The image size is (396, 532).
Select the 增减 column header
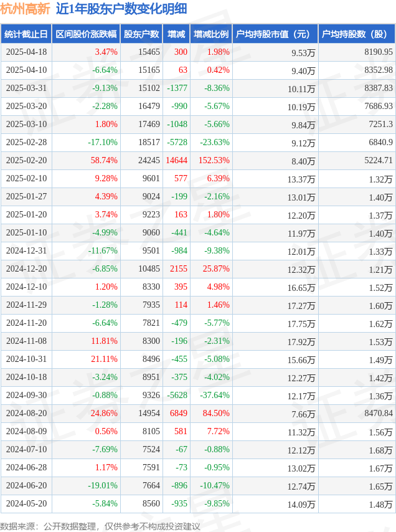(x=176, y=34)
